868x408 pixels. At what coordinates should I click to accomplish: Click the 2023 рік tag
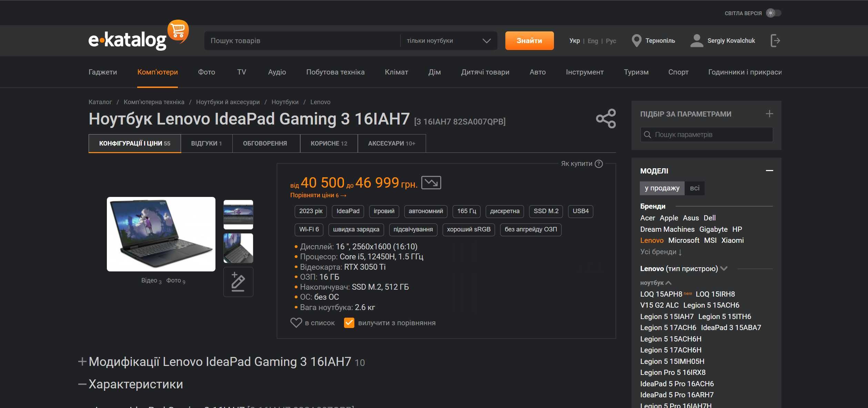point(311,211)
